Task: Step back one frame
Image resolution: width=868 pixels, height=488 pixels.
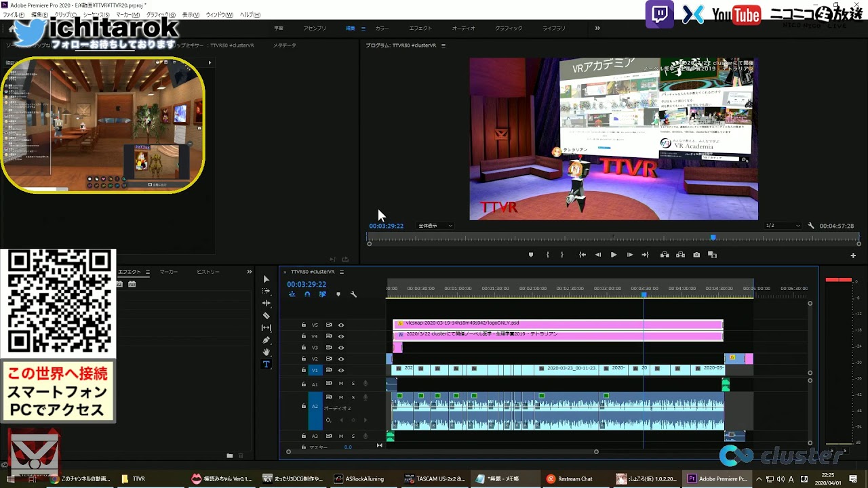Action: click(598, 255)
